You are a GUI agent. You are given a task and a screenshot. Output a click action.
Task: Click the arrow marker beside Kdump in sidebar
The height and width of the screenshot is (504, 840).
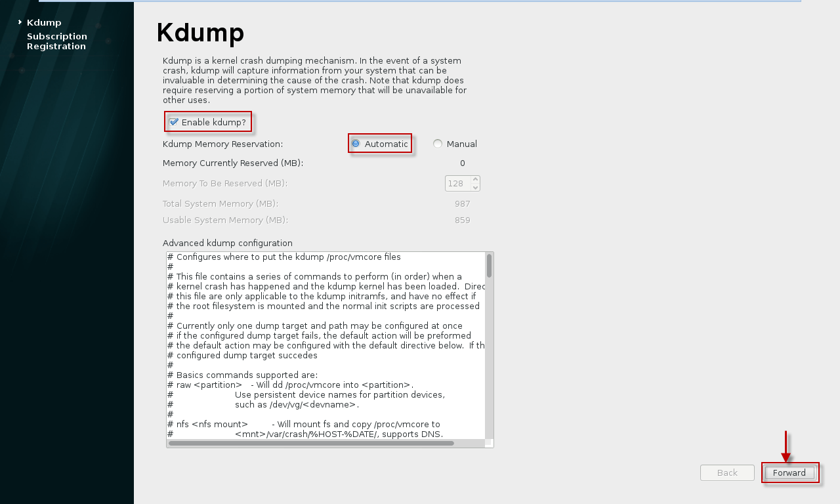pos(20,22)
